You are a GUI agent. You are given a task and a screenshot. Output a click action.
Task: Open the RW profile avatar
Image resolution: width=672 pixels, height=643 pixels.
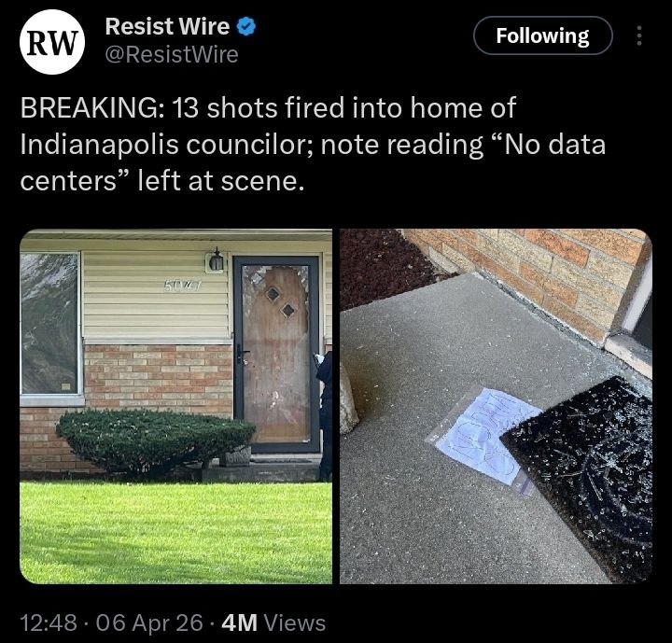pos(52,42)
